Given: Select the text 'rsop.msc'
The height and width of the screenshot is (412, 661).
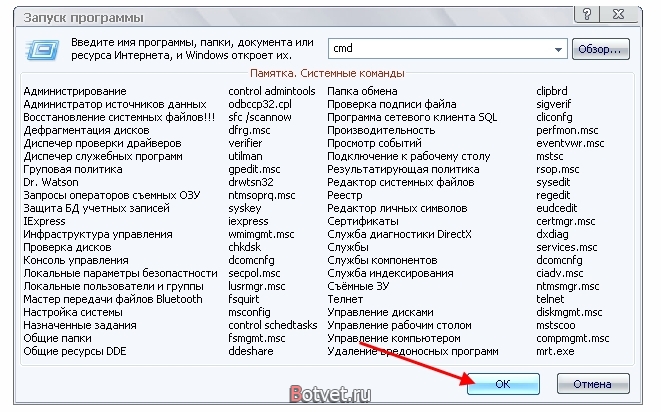Looking at the screenshot, I should click(558, 170).
